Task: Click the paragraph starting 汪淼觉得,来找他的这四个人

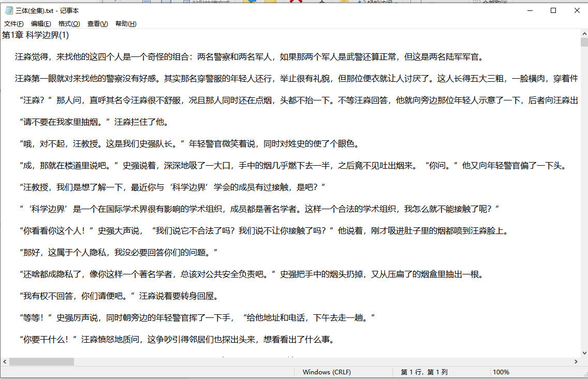Action: pyautogui.click(x=250, y=57)
